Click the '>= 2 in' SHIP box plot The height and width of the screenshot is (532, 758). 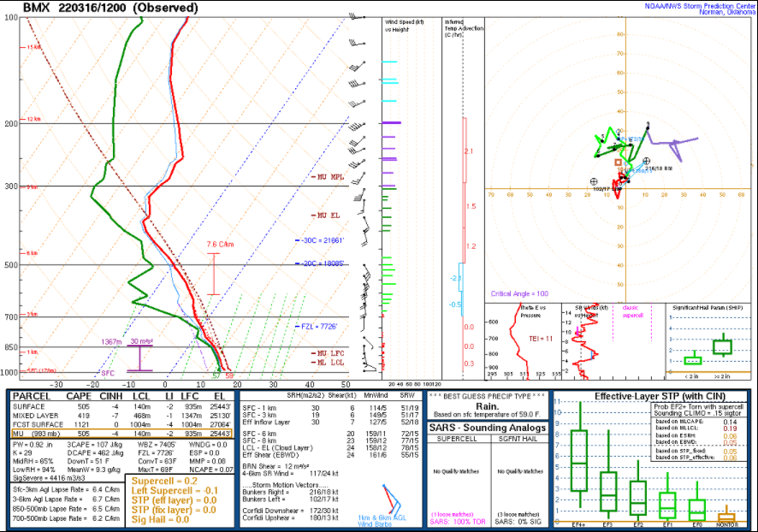tap(723, 346)
